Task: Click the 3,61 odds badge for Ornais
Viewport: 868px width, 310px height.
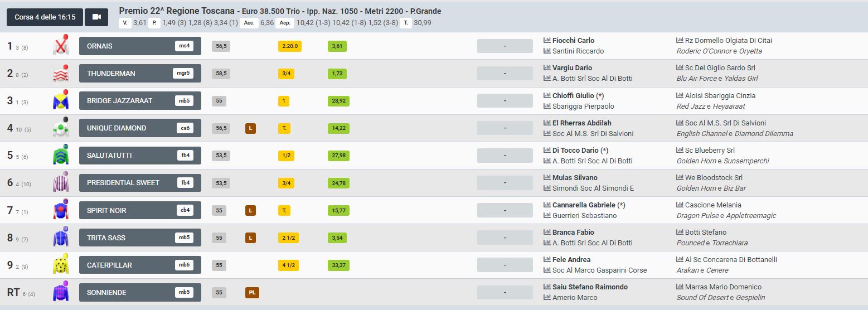Action: point(337,46)
